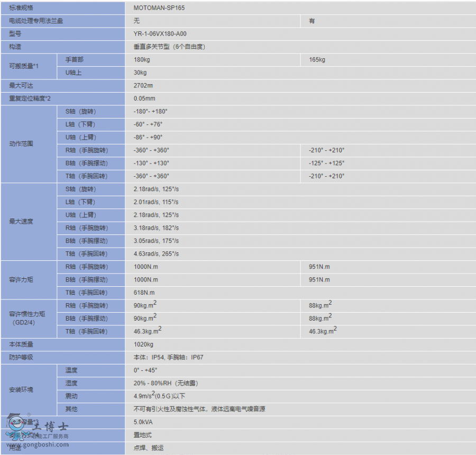The height and width of the screenshot is (455, 476).
Task: Click the "最大可达" row label
Action: [21, 86]
